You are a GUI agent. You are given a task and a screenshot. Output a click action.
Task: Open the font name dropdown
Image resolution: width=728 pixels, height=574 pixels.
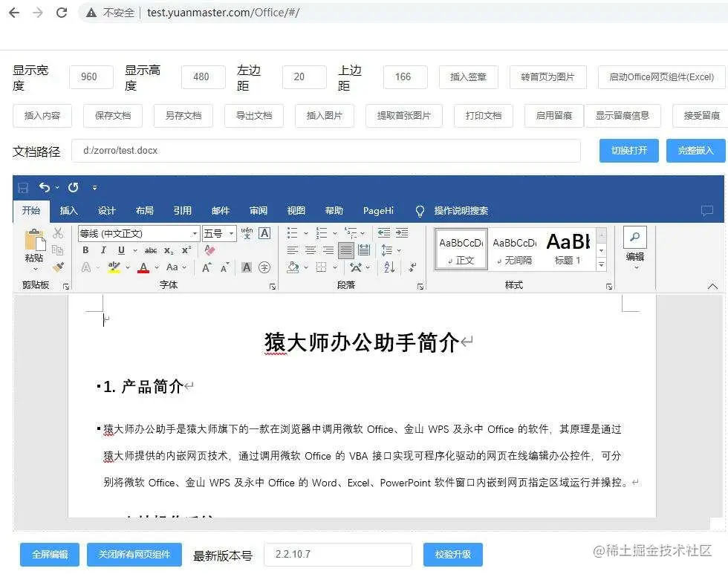point(195,233)
